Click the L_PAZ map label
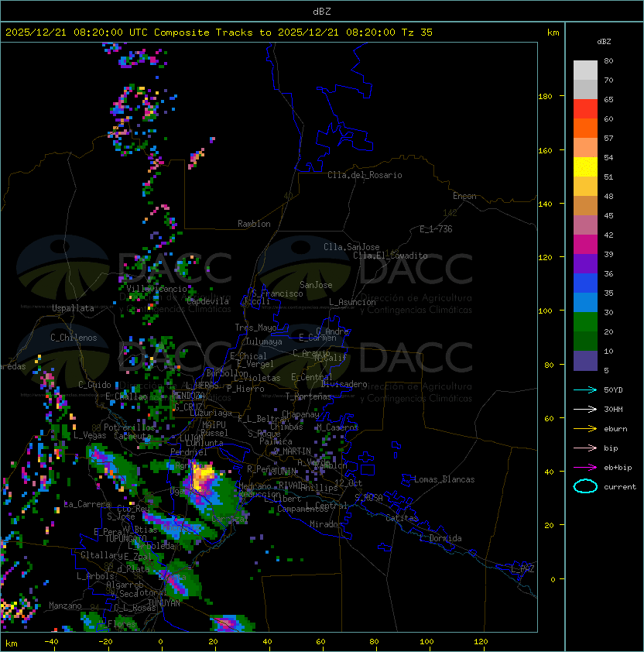This screenshot has height=652, width=644. point(522,569)
